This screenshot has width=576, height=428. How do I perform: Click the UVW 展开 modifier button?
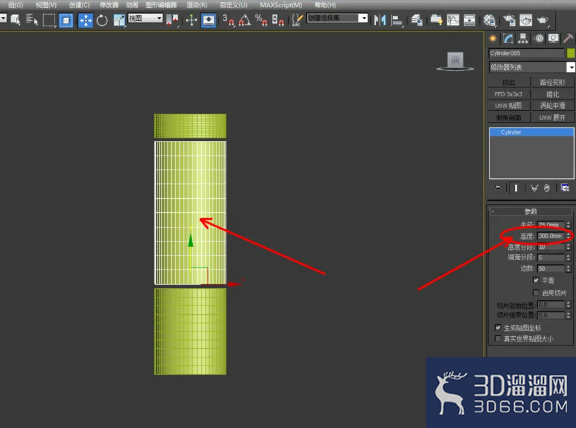pos(552,118)
